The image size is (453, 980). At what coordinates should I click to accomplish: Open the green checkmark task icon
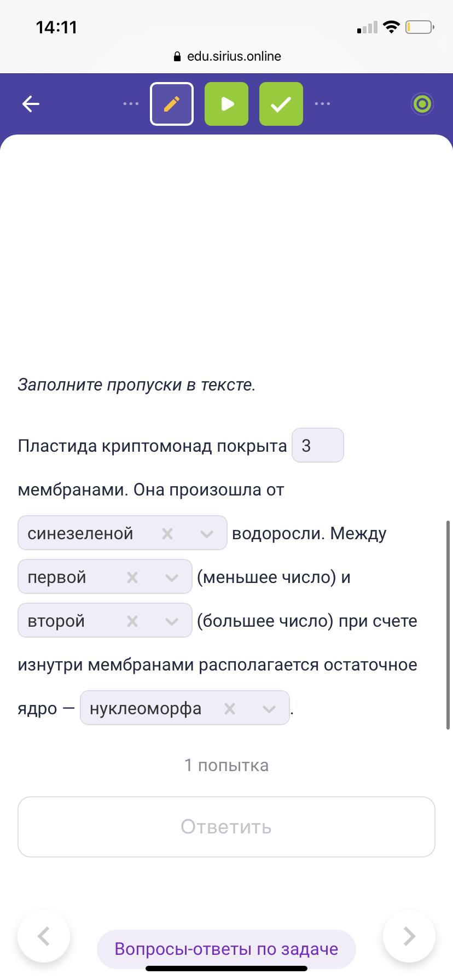click(281, 104)
